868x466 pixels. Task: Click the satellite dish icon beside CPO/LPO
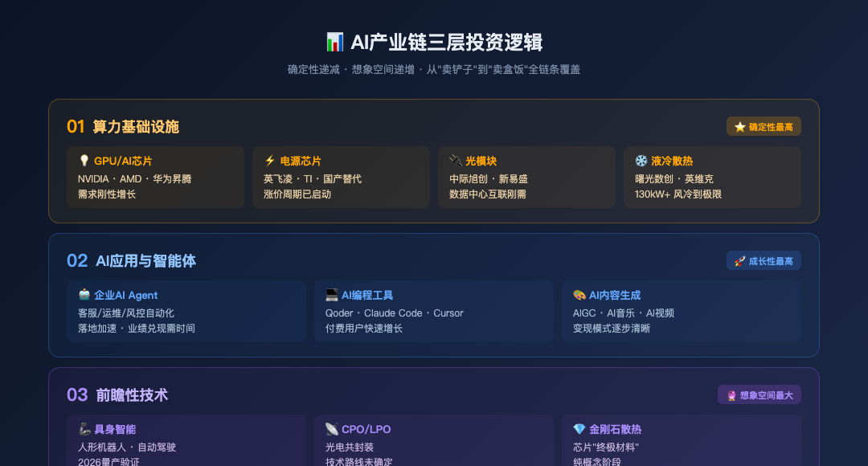click(332, 429)
